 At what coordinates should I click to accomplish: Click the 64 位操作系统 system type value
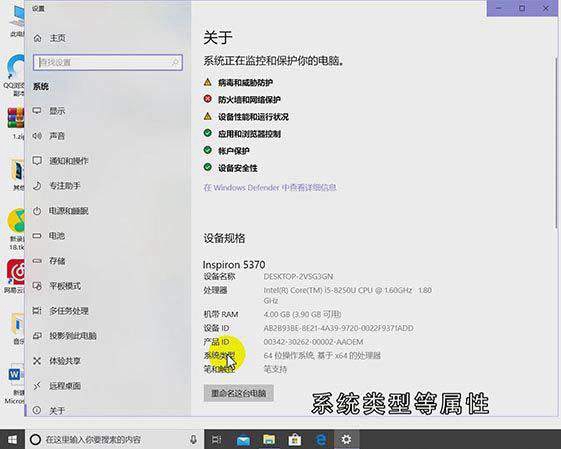[x=322, y=356]
